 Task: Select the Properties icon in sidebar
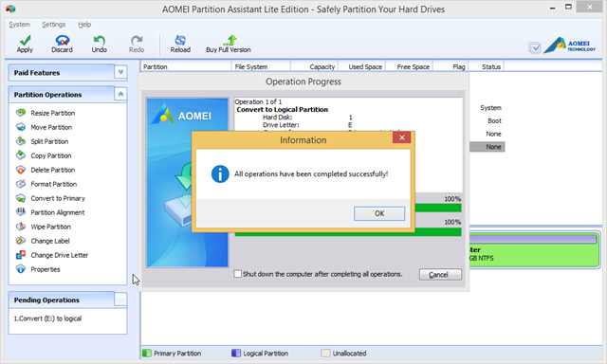[x=21, y=269]
